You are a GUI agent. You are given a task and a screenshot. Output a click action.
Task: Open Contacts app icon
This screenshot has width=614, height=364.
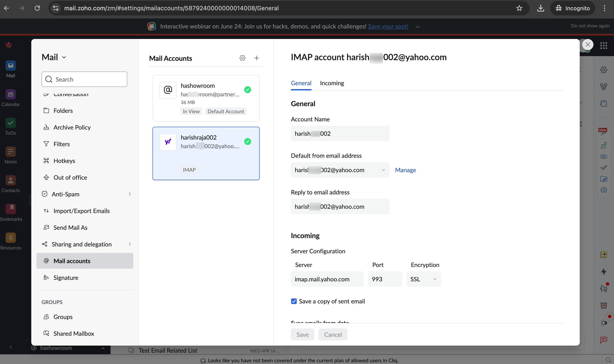coord(10,181)
